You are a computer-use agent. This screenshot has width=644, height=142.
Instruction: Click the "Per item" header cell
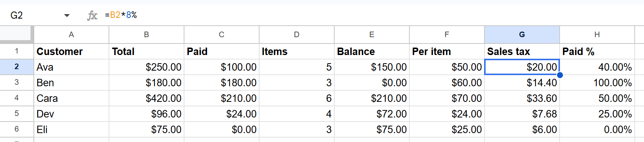click(447, 51)
